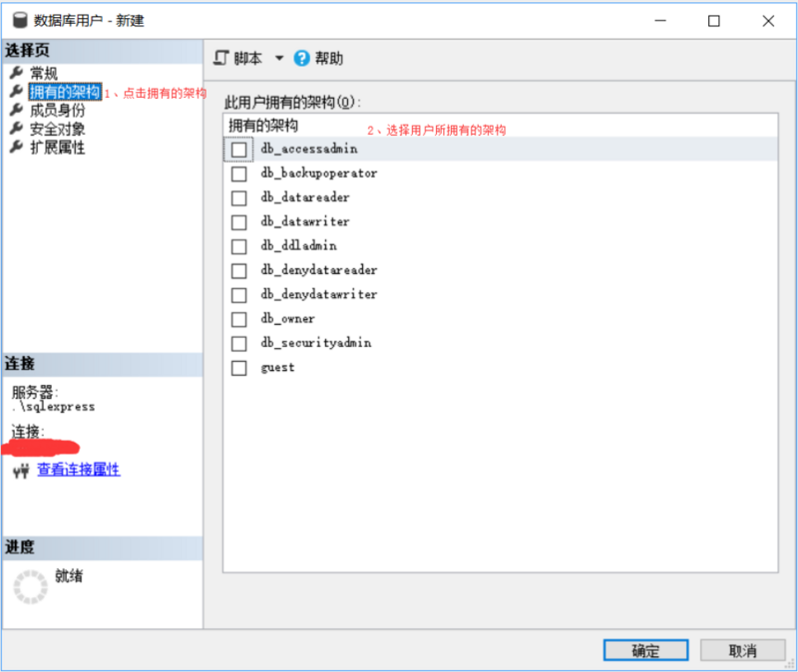Click the wrench icon beside 拥有的架构
This screenshot has width=798, height=672.
16,91
